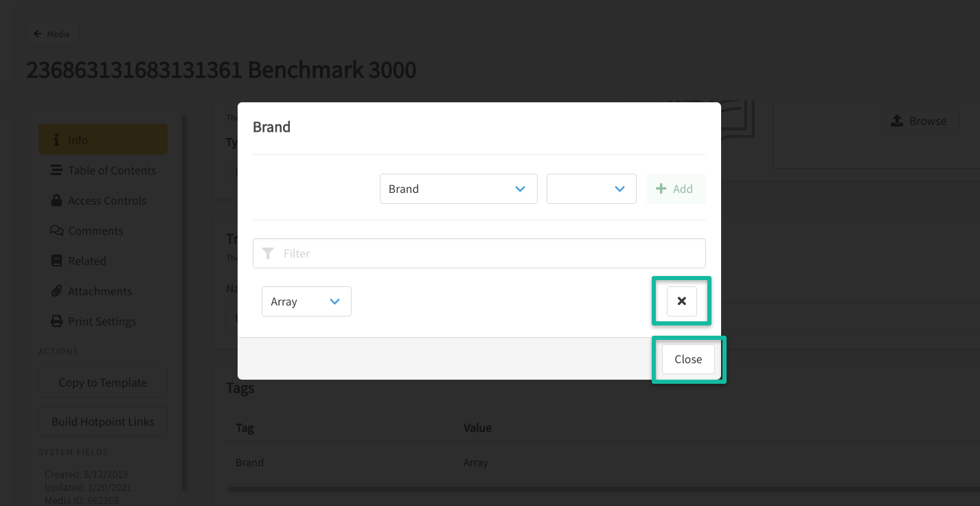980x506 pixels.
Task: Expand the empty value dropdown next to Brand
Action: click(591, 189)
